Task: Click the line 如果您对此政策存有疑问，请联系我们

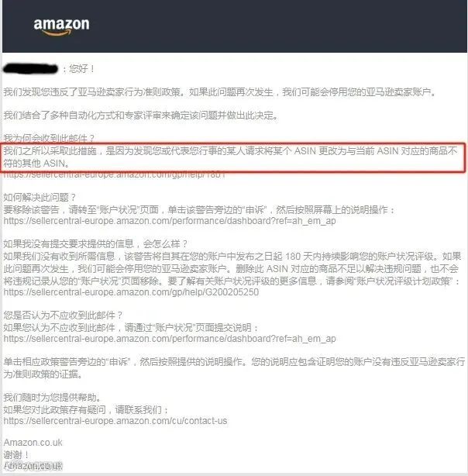Action: point(86,410)
